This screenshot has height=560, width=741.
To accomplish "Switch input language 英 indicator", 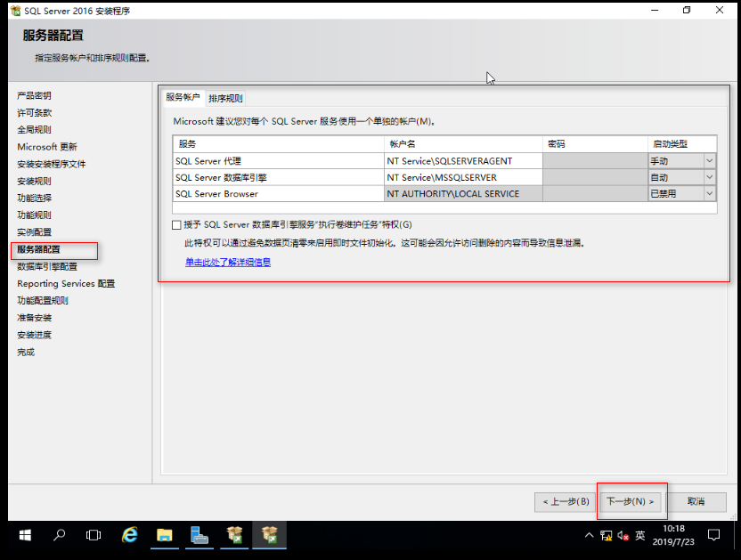I will 639,535.
